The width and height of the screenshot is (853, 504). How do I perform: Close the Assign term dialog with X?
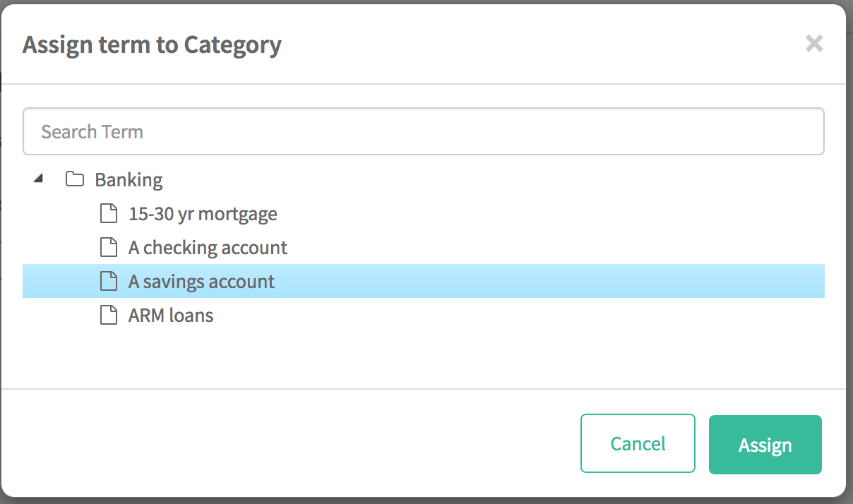(814, 44)
